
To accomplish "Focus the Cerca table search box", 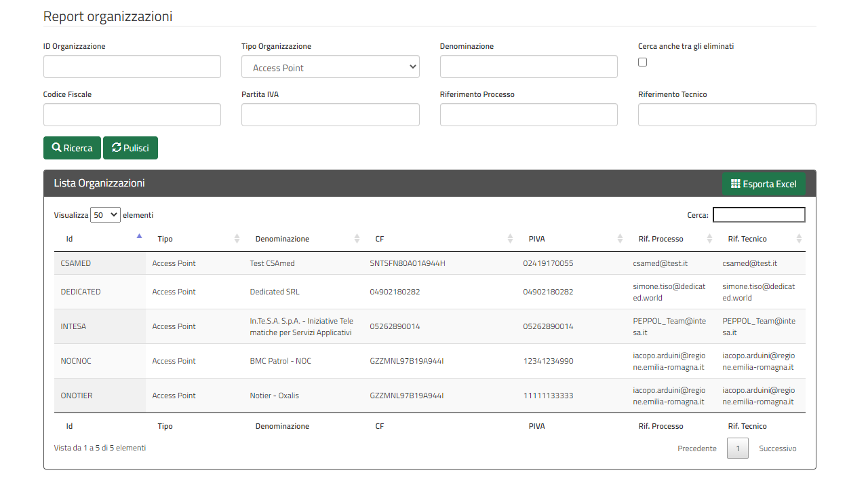I will click(x=759, y=215).
